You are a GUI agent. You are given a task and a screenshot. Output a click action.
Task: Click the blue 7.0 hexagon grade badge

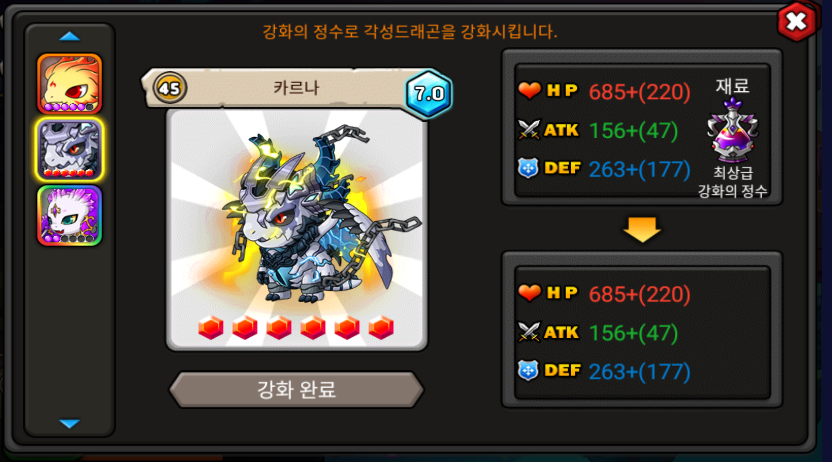[x=429, y=94]
